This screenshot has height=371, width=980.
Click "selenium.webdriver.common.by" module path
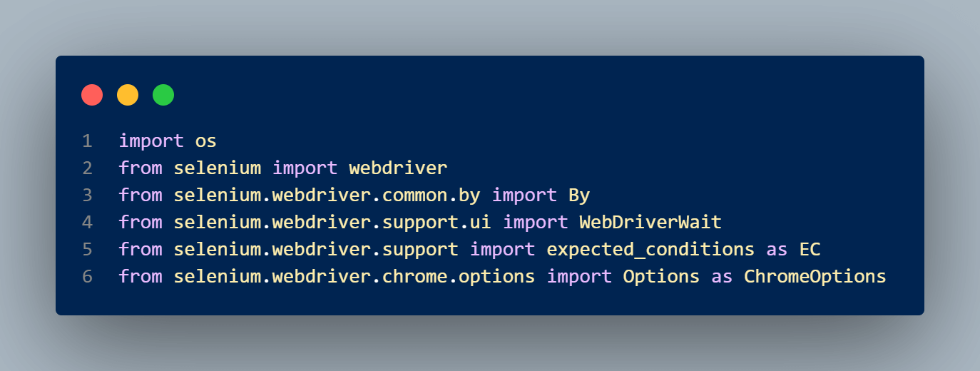(x=327, y=195)
